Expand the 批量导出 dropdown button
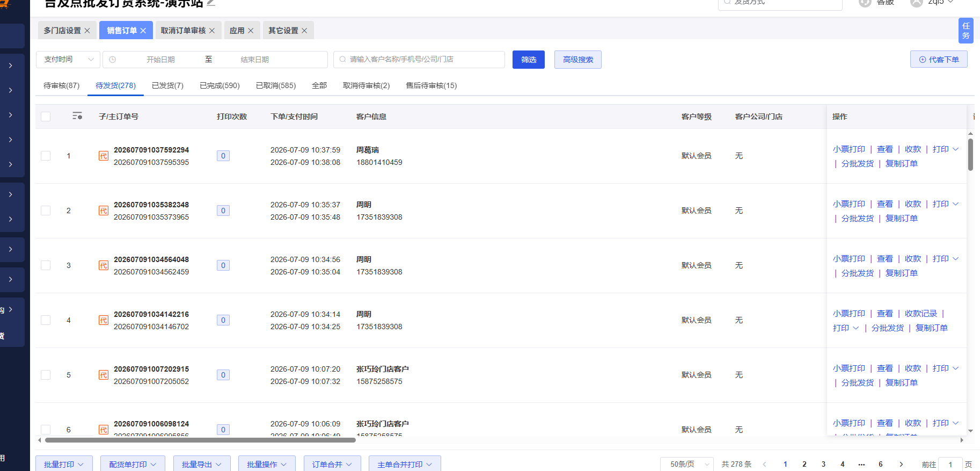980x471 pixels. point(202,465)
